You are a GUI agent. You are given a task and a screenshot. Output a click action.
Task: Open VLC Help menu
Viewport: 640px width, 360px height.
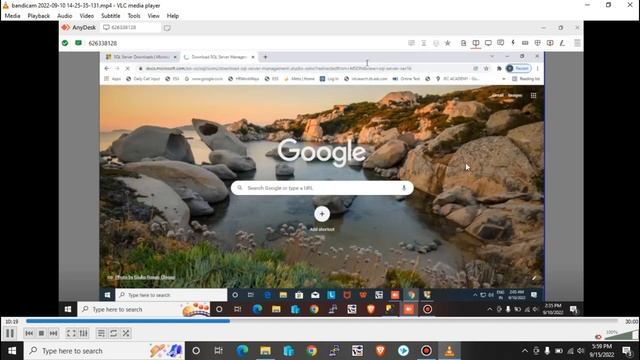173,16
